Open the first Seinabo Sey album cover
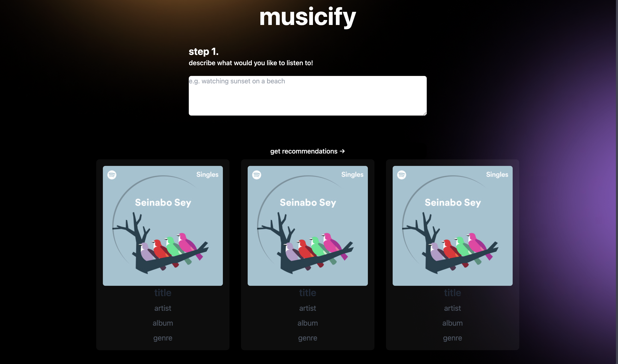 [163, 226]
